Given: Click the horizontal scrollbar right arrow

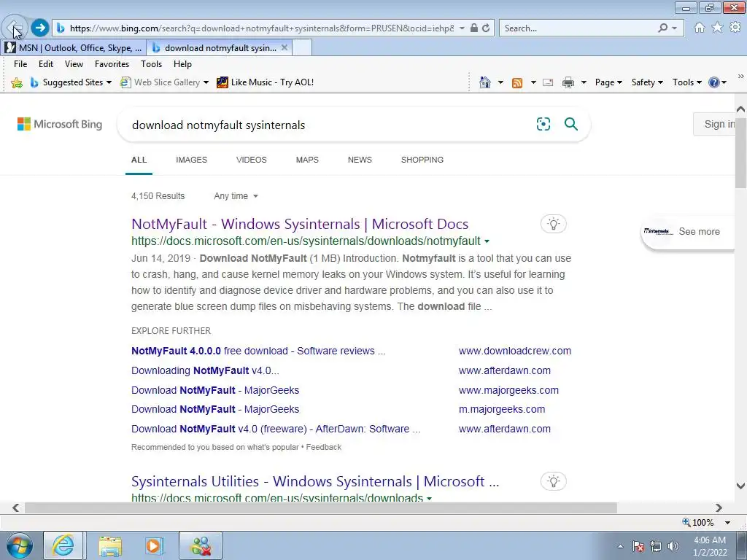Looking at the screenshot, I should [x=719, y=508].
